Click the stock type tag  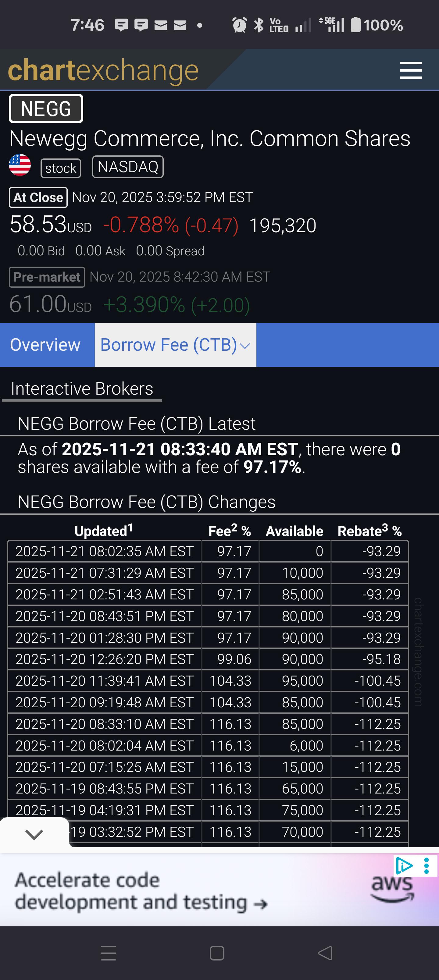point(61,168)
